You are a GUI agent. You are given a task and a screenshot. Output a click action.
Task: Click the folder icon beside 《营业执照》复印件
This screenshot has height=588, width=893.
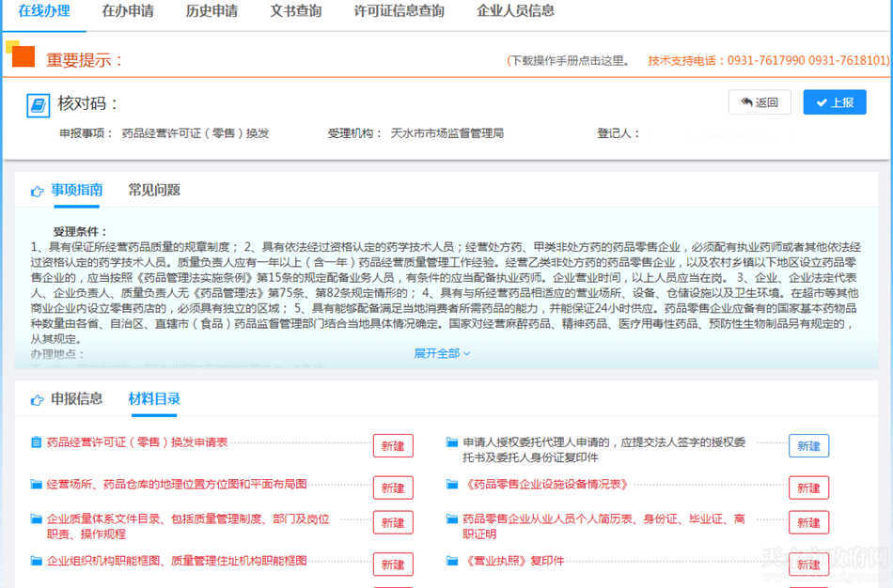[x=452, y=561]
